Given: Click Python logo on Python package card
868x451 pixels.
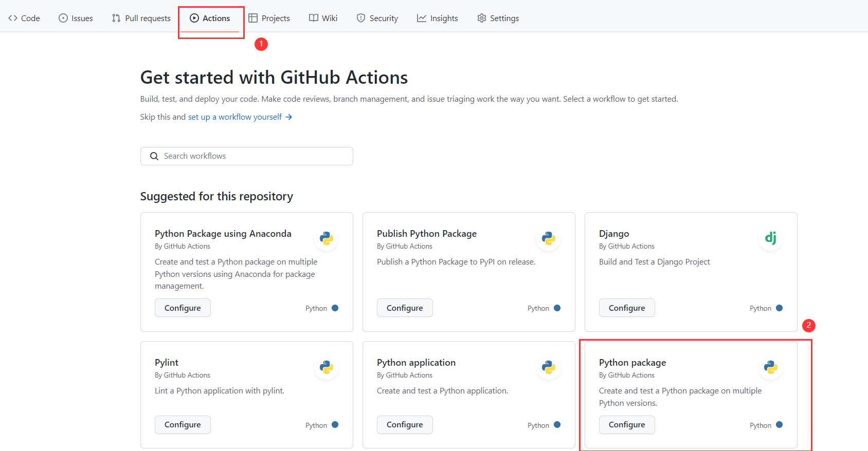Looking at the screenshot, I should tap(771, 367).
